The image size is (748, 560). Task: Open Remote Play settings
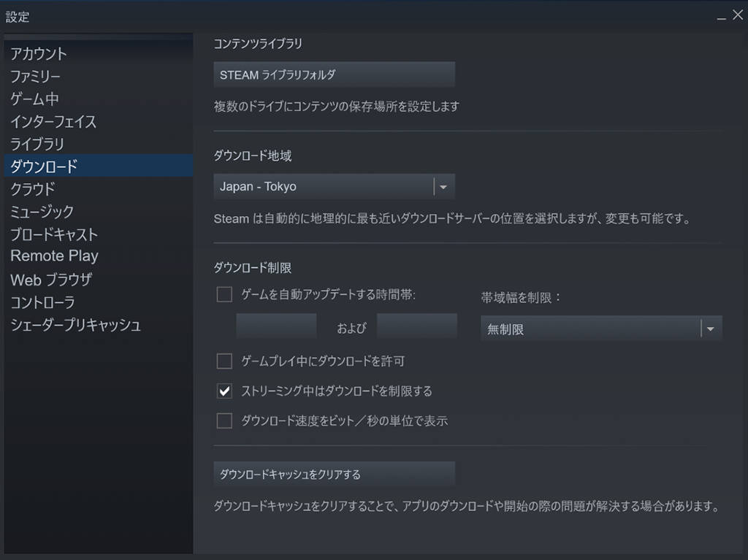click(x=54, y=256)
